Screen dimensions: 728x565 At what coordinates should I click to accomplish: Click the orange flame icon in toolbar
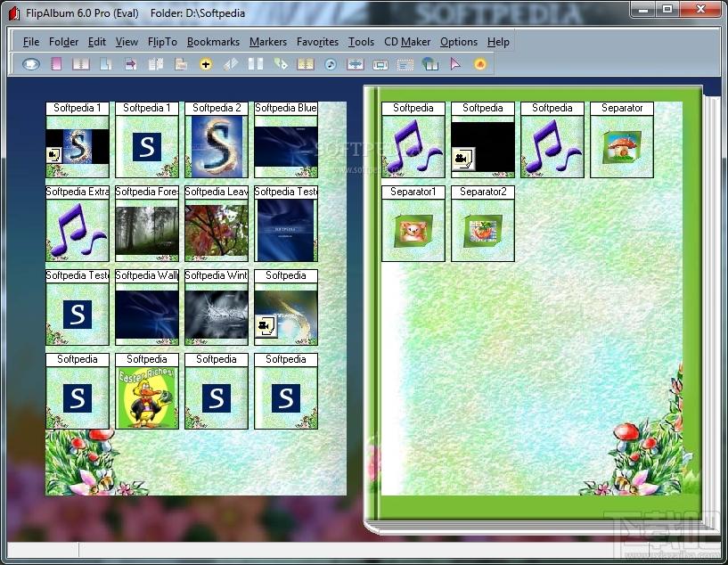[480, 64]
